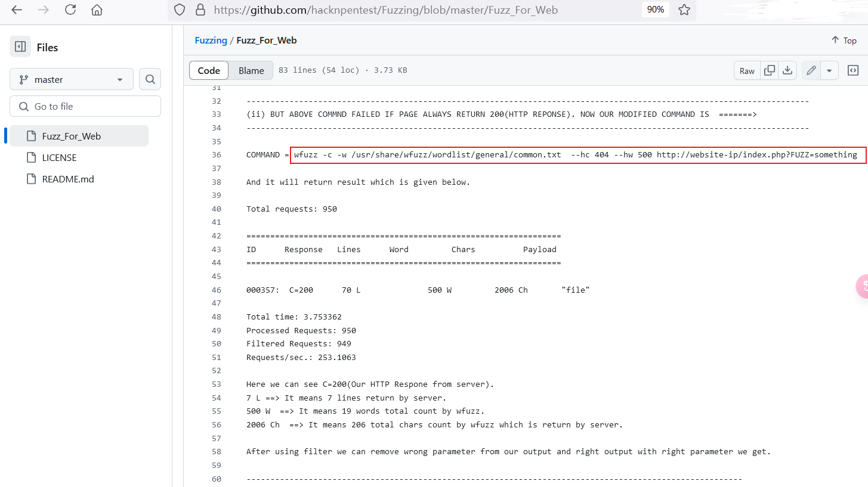Open the master branch dropdown

(x=71, y=79)
